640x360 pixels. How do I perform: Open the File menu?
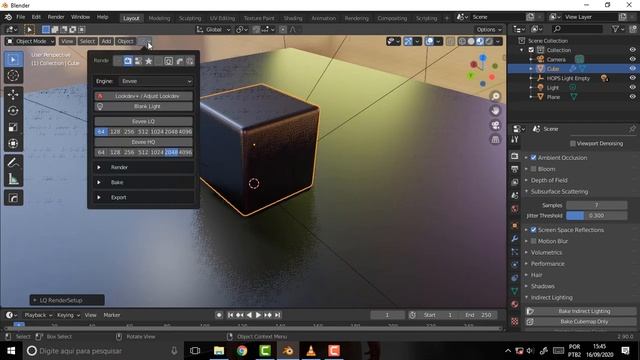coord(20,17)
